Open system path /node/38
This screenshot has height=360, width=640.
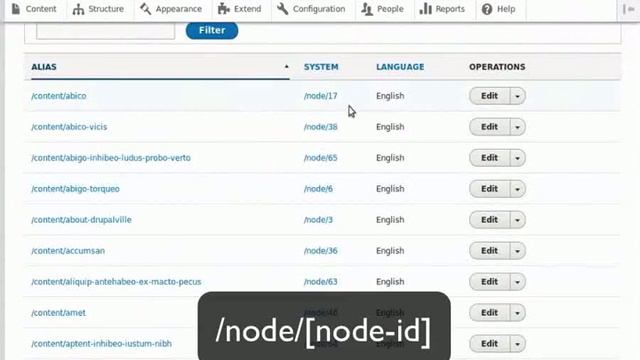[320, 127]
